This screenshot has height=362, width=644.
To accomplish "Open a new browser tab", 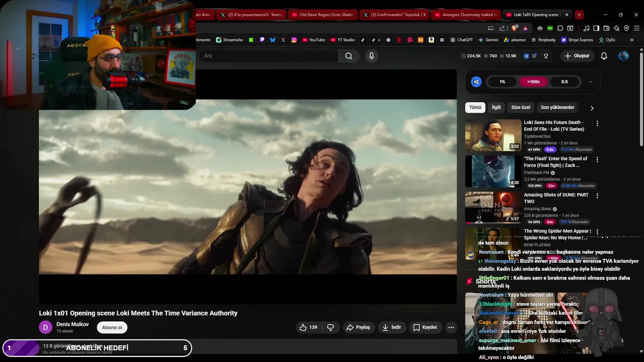I will pyautogui.click(x=579, y=15).
